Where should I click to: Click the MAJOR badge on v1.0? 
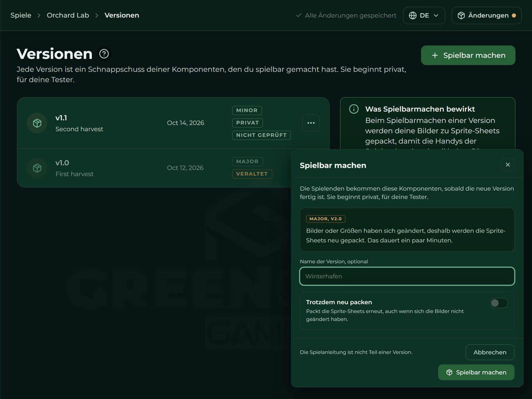[247, 162]
